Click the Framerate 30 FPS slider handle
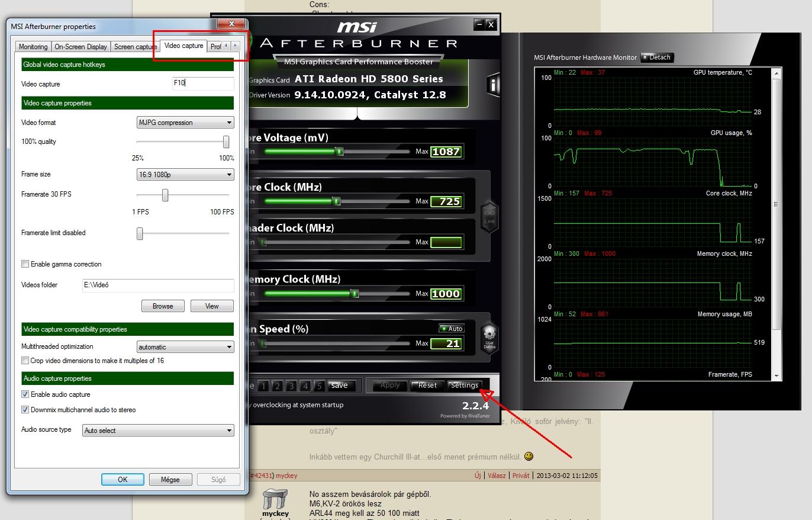Image resolution: width=812 pixels, height=520 pixels. [165, 195]
